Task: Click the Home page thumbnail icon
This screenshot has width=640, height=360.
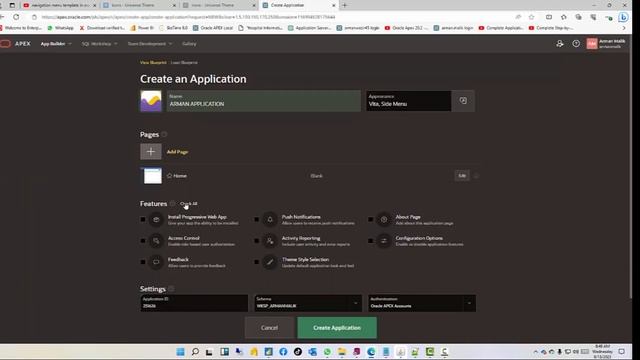Action: point(152,176)
